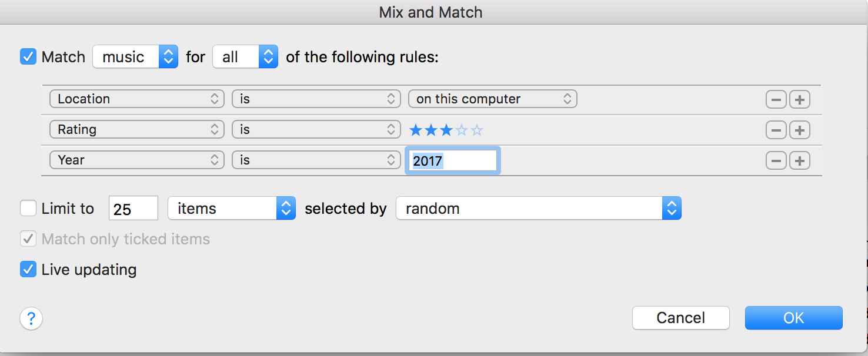Open the all/any rules dropdown
868x356 pixels.
[x=245, y=57]
